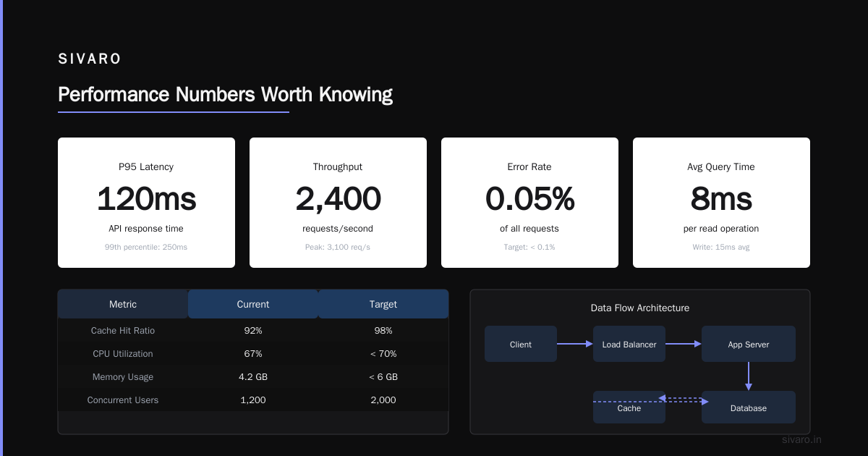Click the P95 Latency card label
868x456 pixels.
(x=146, y=166)
